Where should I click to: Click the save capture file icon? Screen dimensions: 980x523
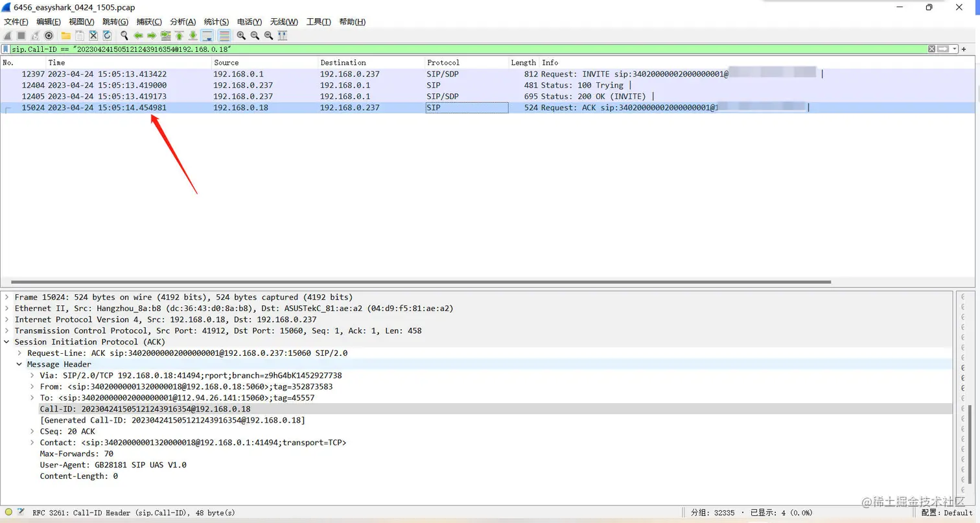80,36
